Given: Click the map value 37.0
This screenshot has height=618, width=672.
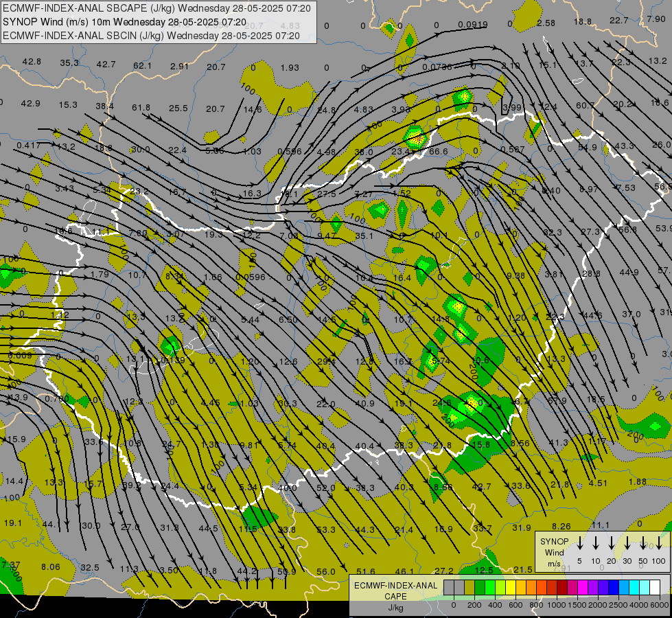Looking at the screenshot, I should [632, 314].
